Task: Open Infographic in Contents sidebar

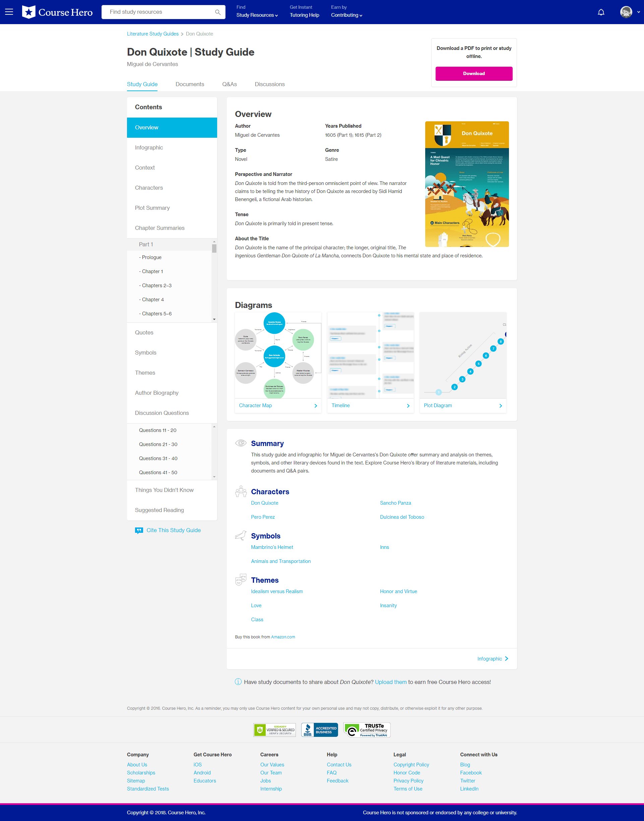Action: click(172, 147)
